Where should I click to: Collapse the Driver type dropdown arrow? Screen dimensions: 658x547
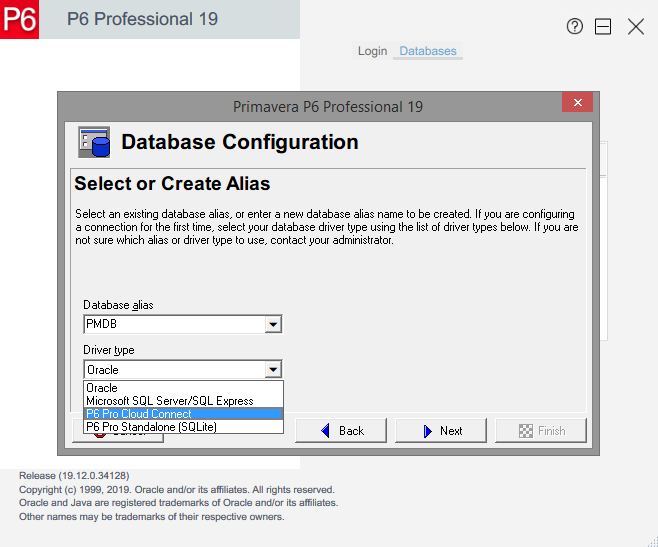click(x=273, y=369)
